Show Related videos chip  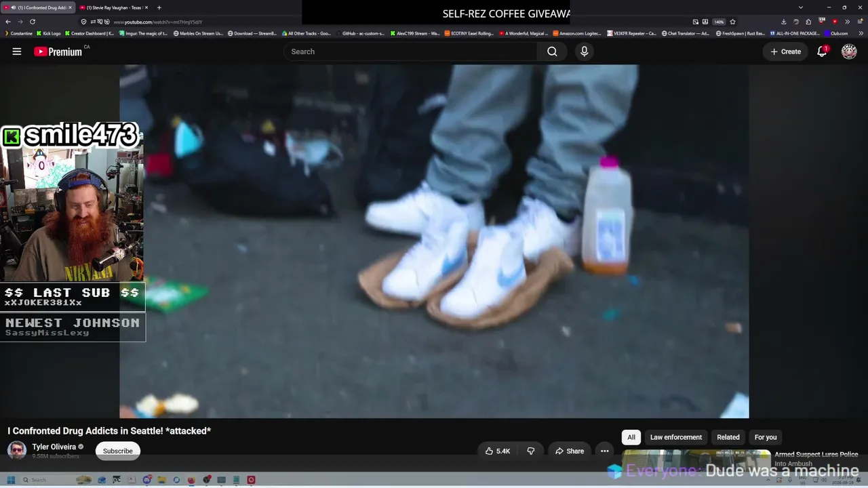728,437
